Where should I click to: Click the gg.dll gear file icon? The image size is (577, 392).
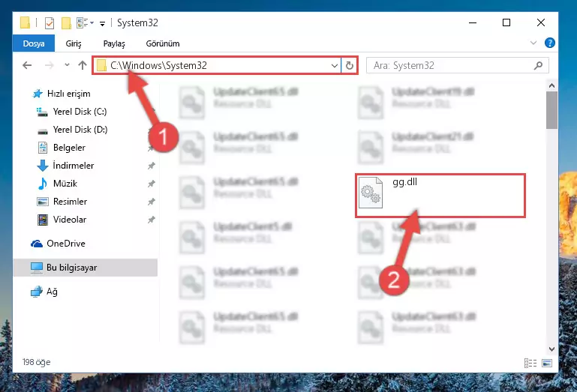[x=371, y=193]
